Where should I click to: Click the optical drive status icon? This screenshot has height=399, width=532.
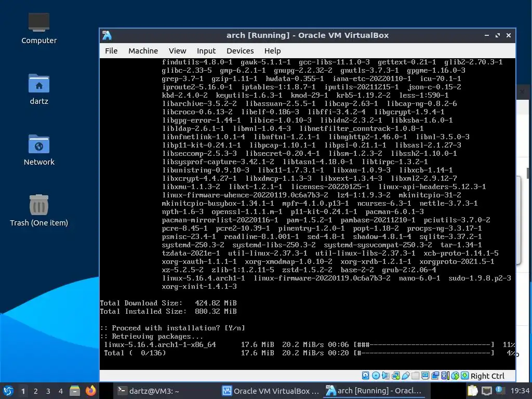(376, 376)
